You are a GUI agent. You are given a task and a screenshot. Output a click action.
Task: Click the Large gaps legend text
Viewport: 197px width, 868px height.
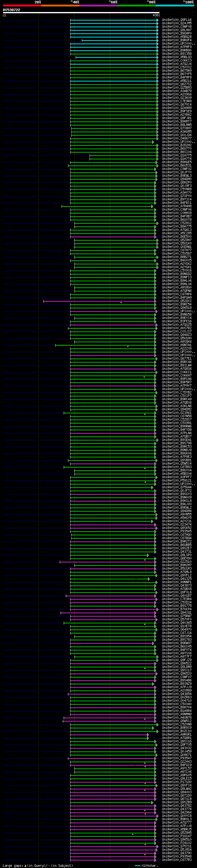tap(38, 865)
